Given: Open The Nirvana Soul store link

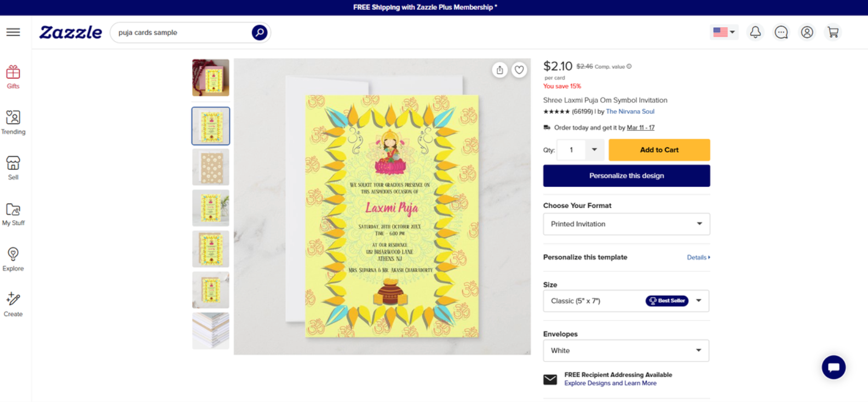Looking at the screenshot, I should click(630, 112).
